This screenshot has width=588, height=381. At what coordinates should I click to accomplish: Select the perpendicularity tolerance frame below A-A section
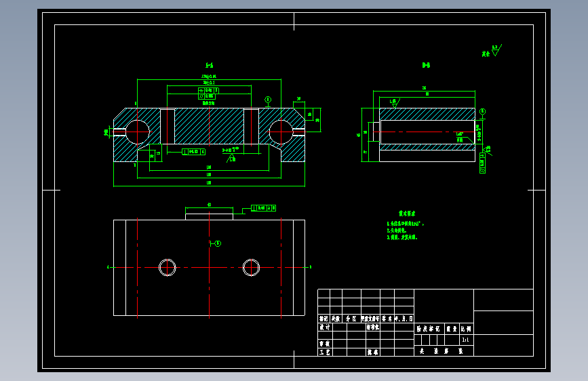(x=193, y=152)
